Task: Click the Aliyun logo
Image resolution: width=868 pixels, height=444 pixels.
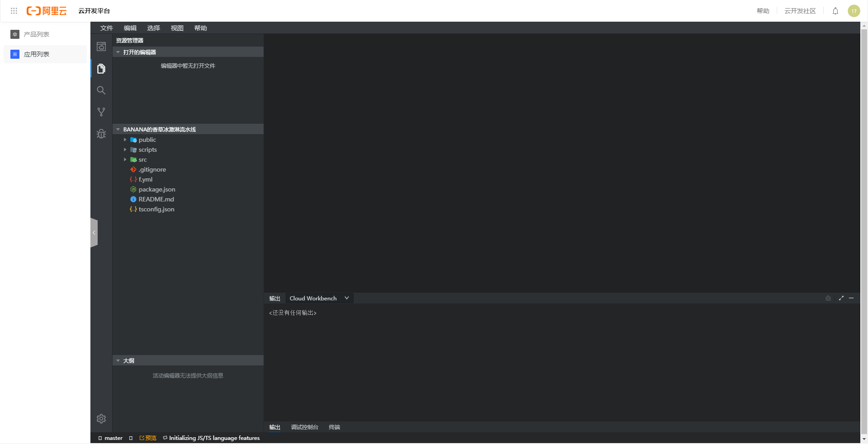Action: click(x=47, y=11)
